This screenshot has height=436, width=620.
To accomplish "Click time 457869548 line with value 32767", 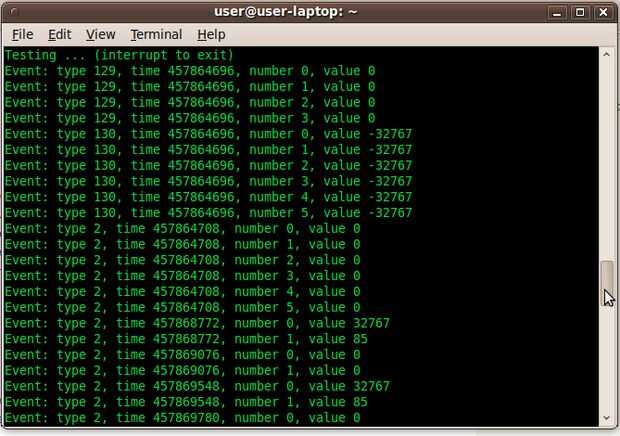I will click(x=197, y=387).
